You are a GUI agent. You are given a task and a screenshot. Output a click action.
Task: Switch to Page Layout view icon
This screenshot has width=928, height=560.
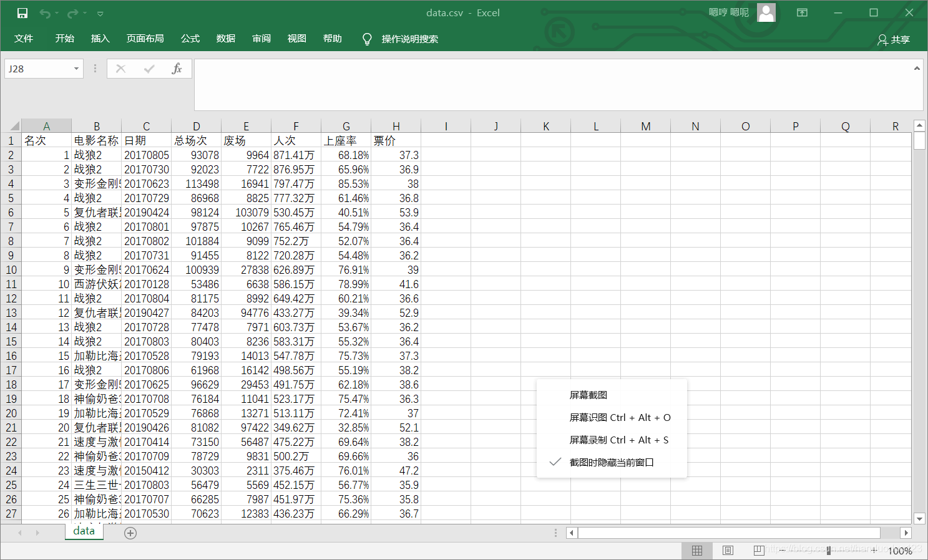click(x=728, y=551)
